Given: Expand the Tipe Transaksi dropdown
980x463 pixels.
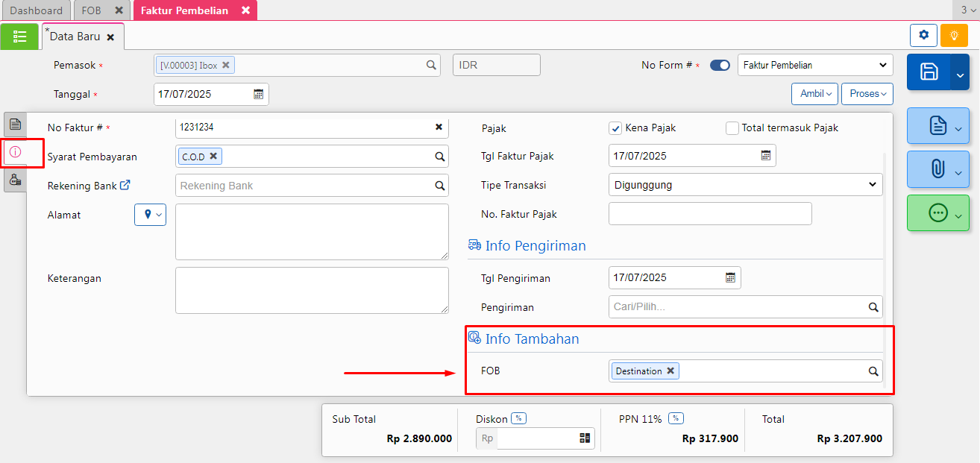Looking at the screenshot, I should (x=745, y=185).
